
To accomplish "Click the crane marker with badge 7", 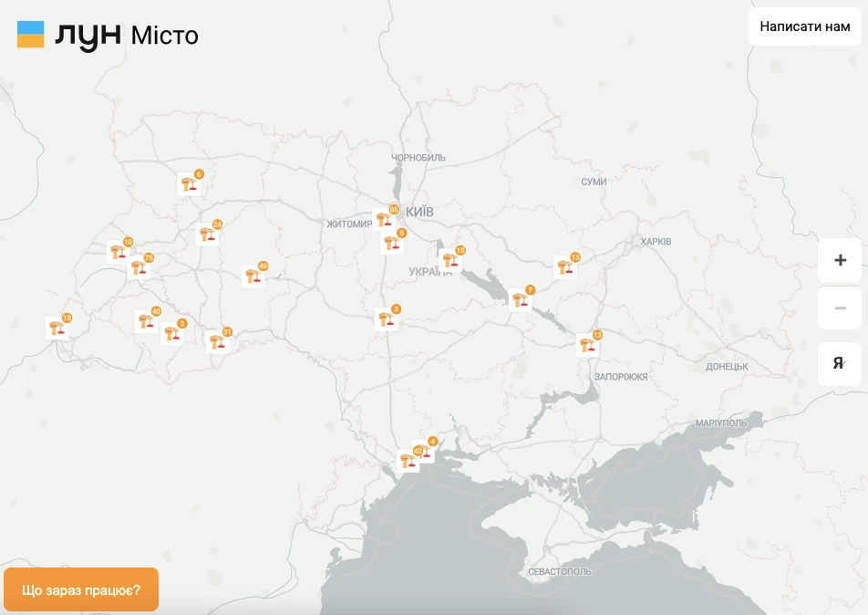I will 520,299.
